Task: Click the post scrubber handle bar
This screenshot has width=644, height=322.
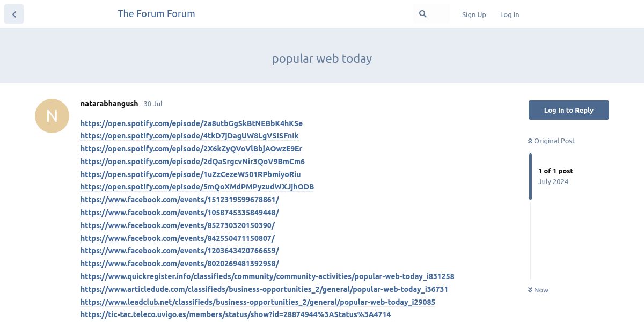Action: pyautogui.click(x=530, y=177)
